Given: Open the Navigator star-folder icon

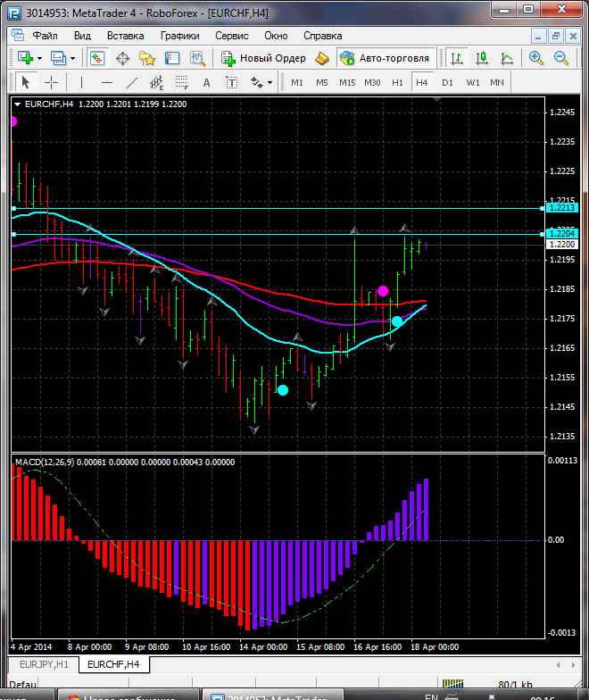Looking at the screenshot, I should coord(147,58).
